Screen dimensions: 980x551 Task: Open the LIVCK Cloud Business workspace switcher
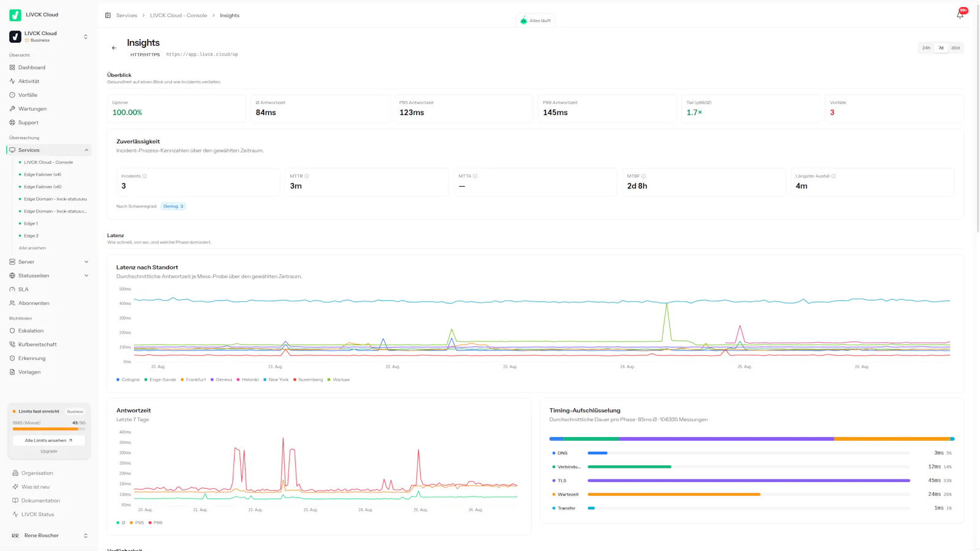49,37
